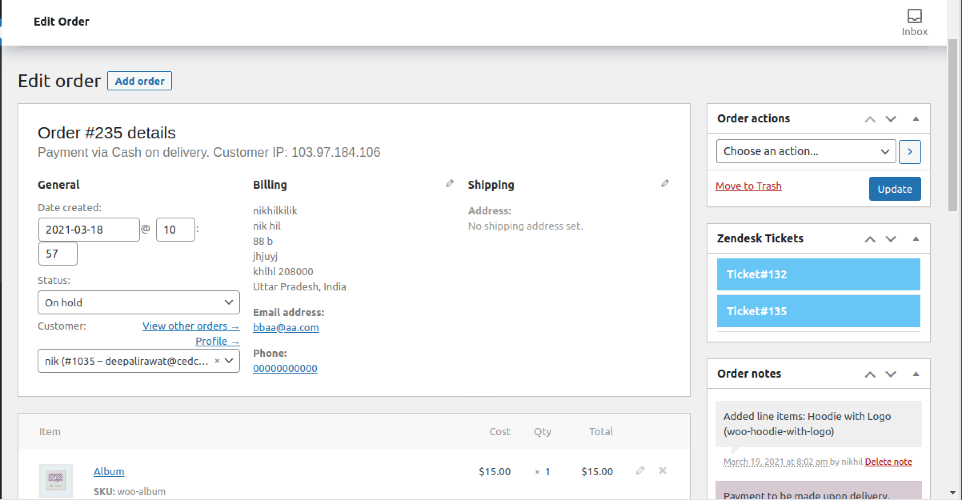Move Order actions panel up
This screenshot has width=962, height=500.
tap(870, 119)
